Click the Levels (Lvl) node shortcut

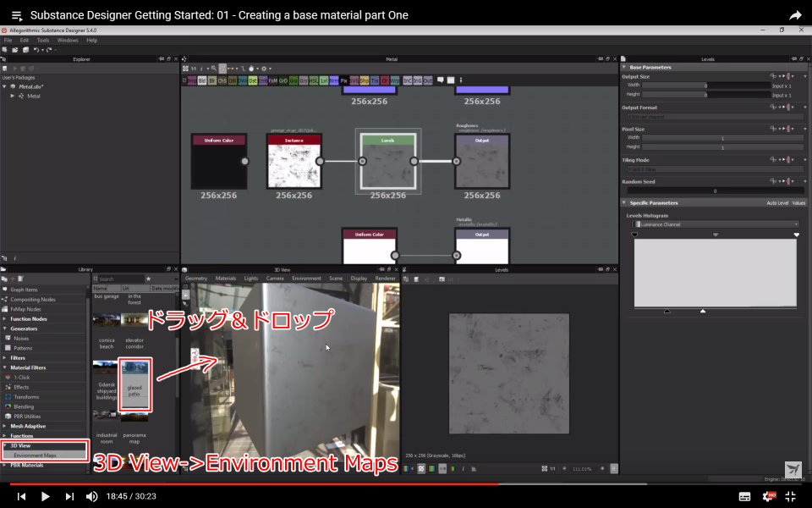324,80
